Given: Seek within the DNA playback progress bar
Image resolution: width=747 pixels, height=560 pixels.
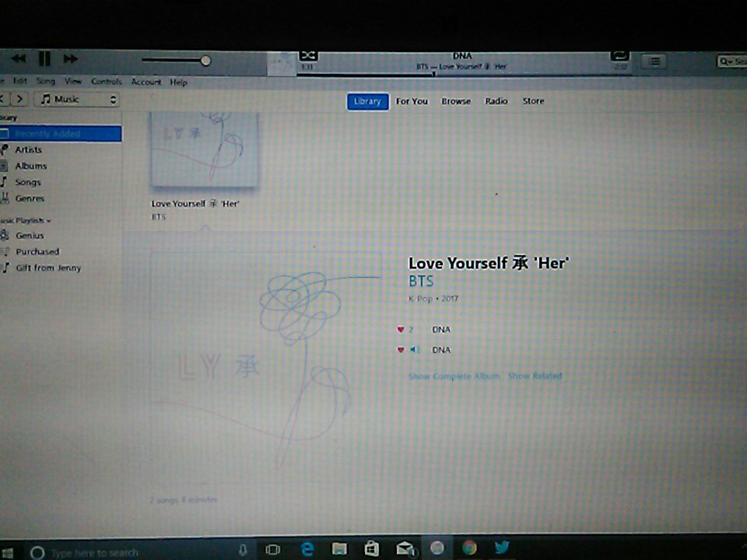Looking at the screenshot, I should point(464,75).
